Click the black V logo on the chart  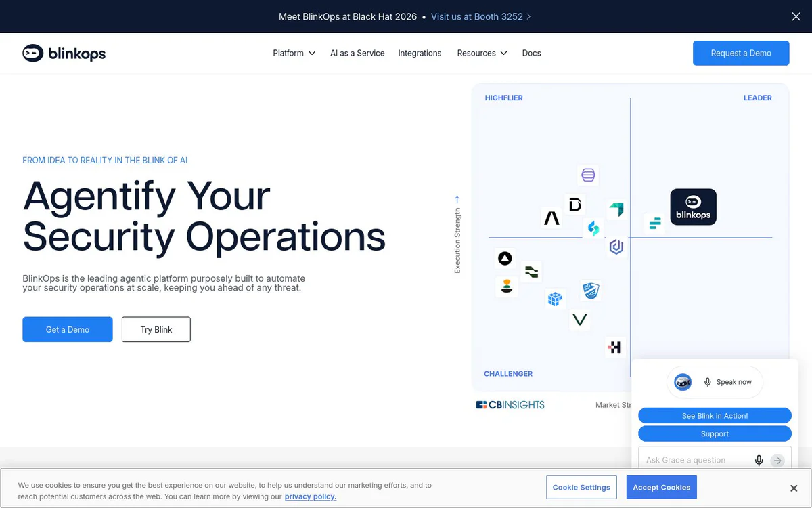point(579,319)
